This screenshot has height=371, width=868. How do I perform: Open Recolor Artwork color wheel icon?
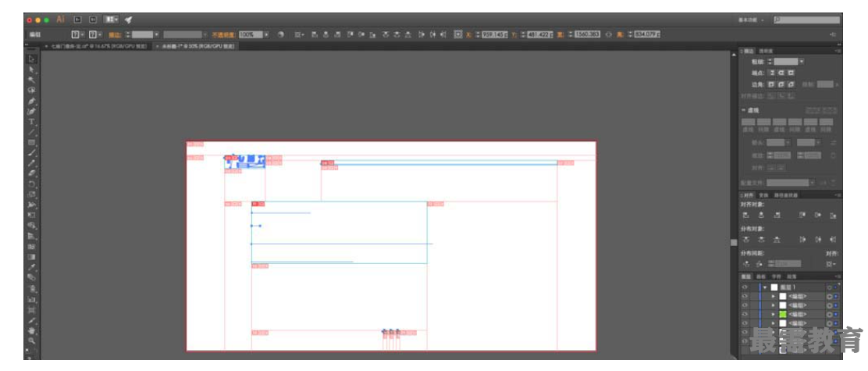tap(281, 34)
